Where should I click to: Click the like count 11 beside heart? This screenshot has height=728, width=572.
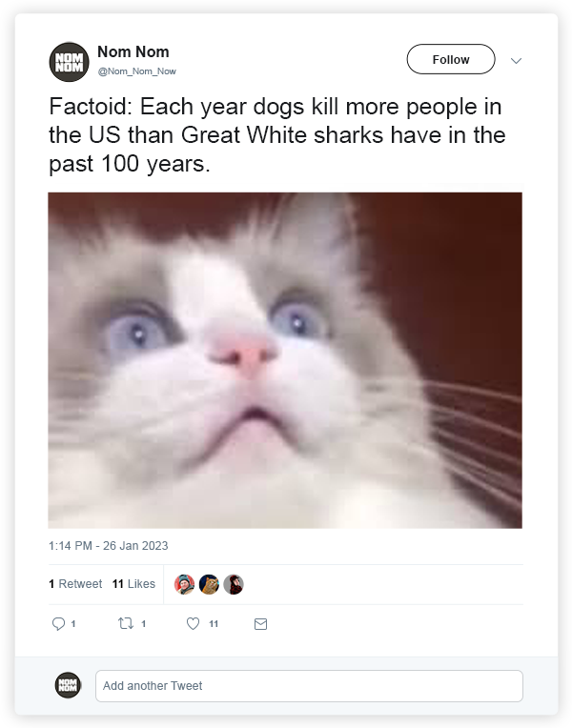point(214,624)
